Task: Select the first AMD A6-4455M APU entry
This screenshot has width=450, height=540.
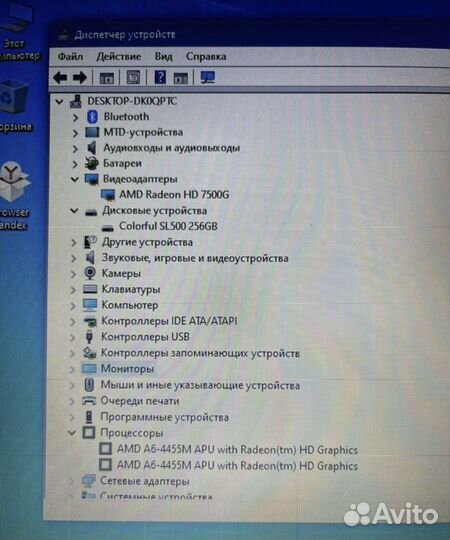Action: point(237,449)
